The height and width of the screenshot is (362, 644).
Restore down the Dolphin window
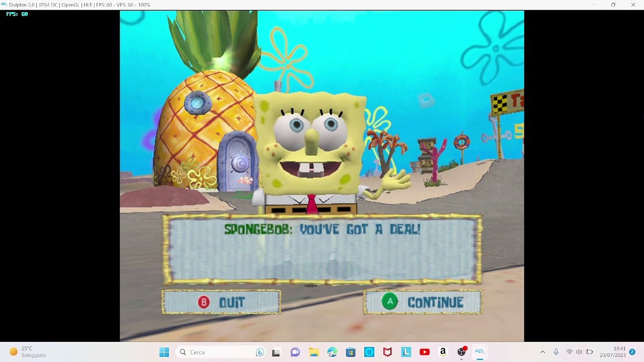[x=613, y=5]
